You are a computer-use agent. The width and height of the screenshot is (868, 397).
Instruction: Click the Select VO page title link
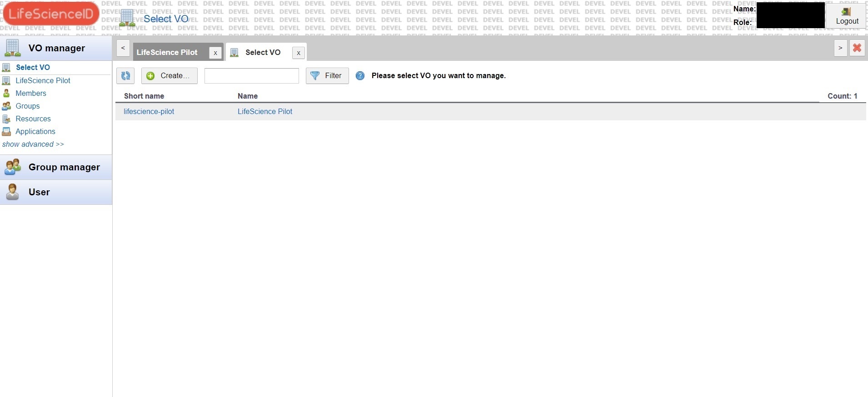click(166, 19)
